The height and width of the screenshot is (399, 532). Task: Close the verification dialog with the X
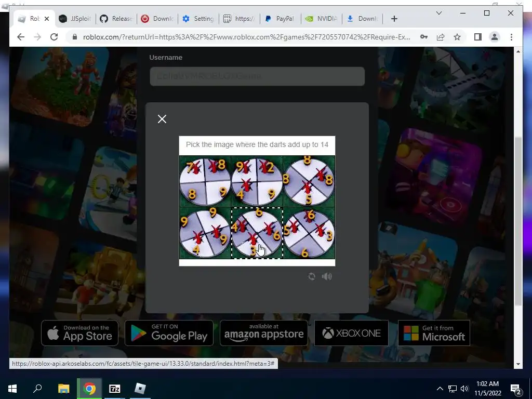click(x=162, y=119)
